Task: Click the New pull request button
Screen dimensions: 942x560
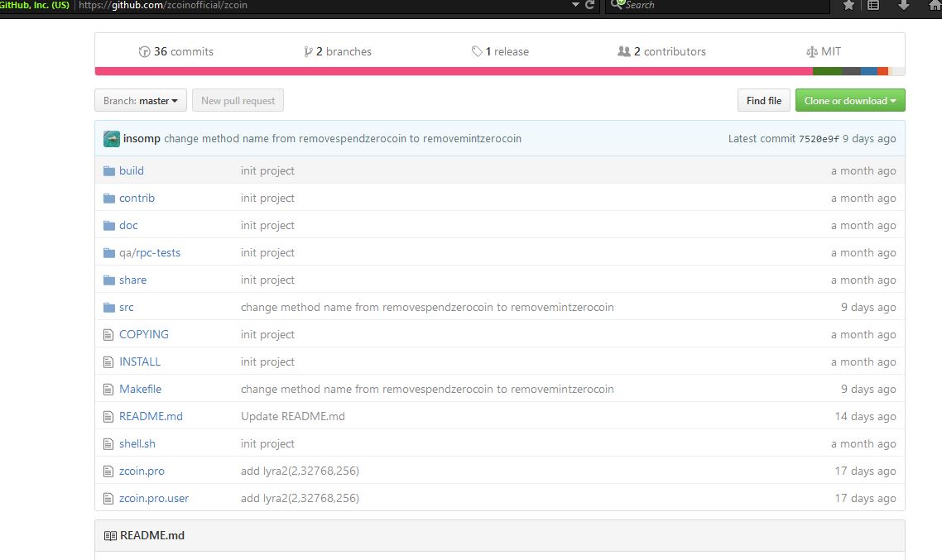Action: coord(238,100)
